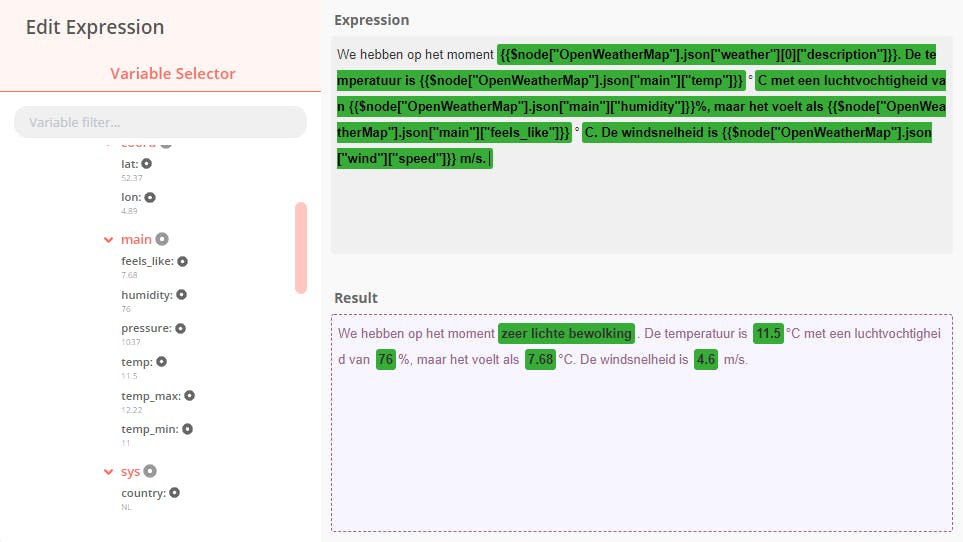Click the 7.68 resolved value in Result

pos(540,360)
